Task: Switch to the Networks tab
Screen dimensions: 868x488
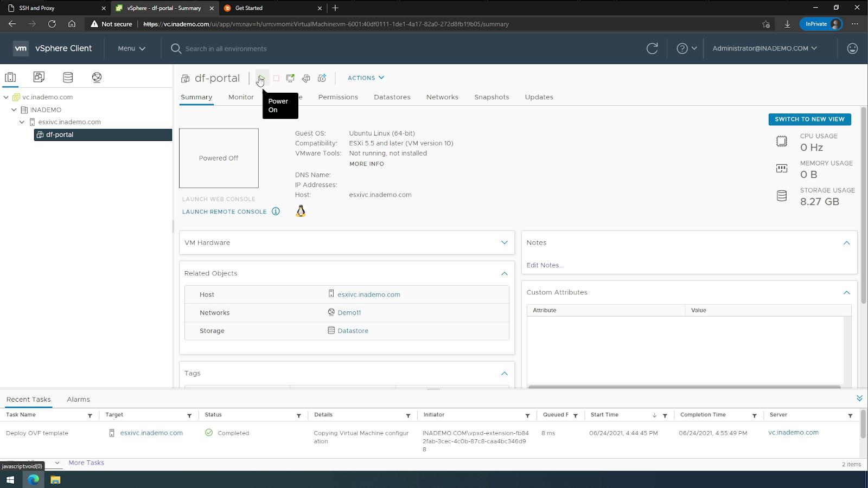Action: [x=442, y=97]
